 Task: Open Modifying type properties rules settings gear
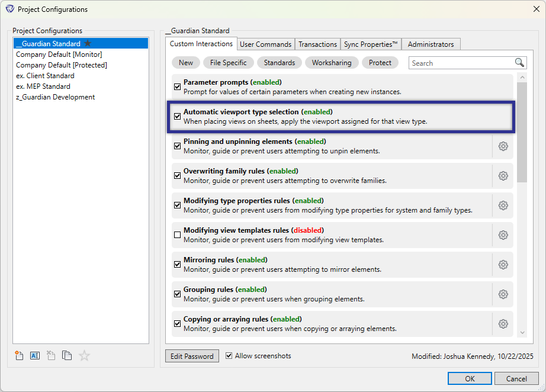click(x=503, y=205)
